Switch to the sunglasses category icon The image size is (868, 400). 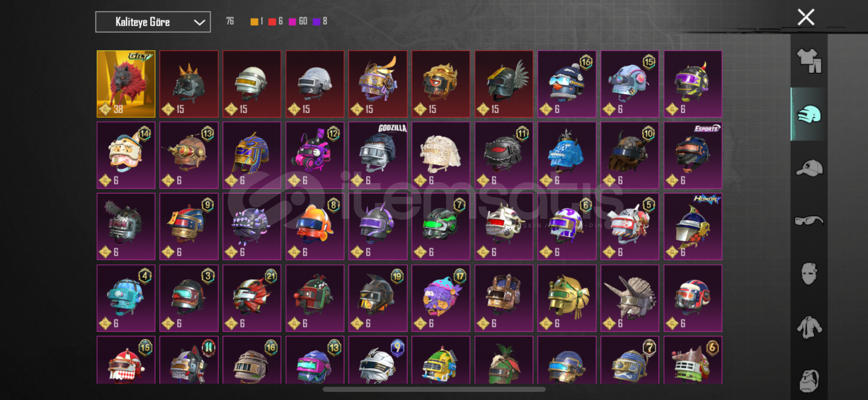809,221
